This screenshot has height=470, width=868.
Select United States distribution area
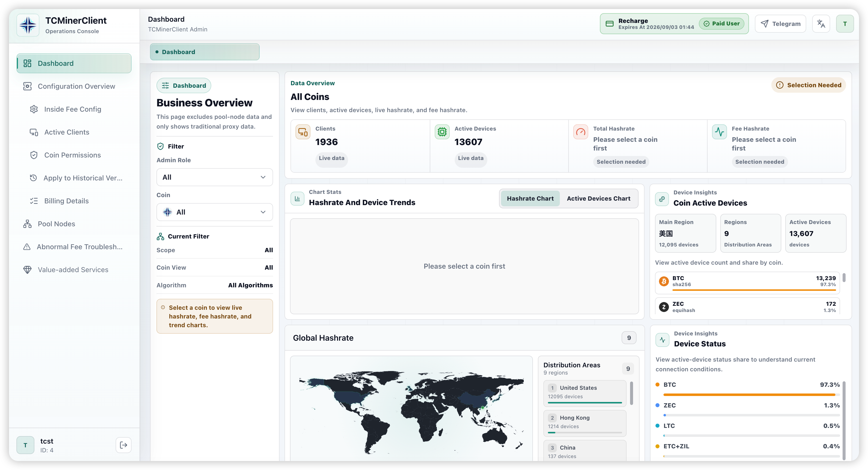585,393
